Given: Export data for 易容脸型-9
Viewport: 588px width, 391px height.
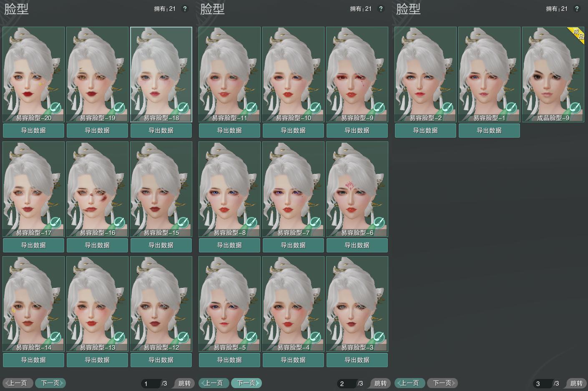Looking at the screenshot, I should (357, 131).
